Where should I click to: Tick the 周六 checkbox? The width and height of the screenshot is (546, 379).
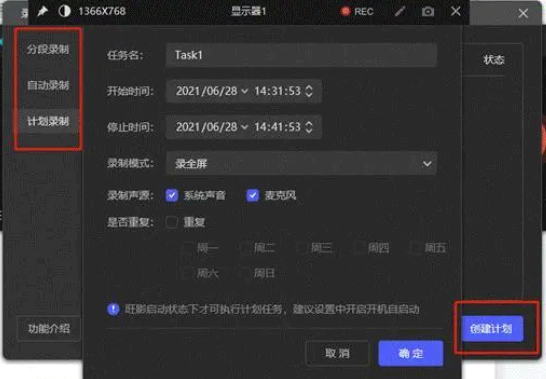[x=188, y=273]
